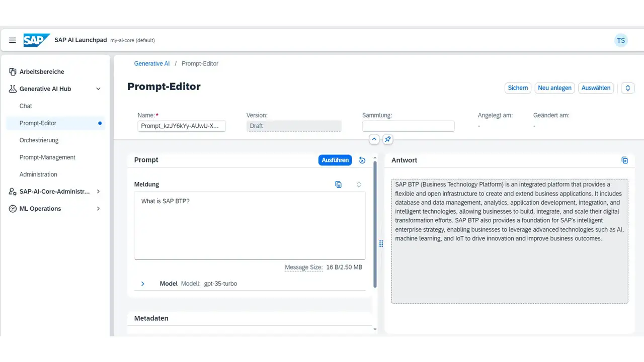644x362 pixels.
Task: Pin the header with the pin icon
Action: tap(387, 139)
